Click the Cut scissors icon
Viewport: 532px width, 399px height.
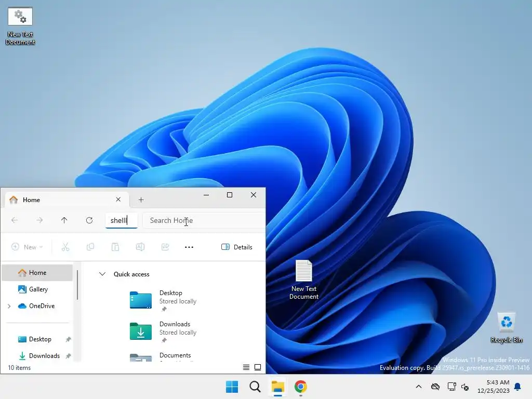(x=65, y=247)
